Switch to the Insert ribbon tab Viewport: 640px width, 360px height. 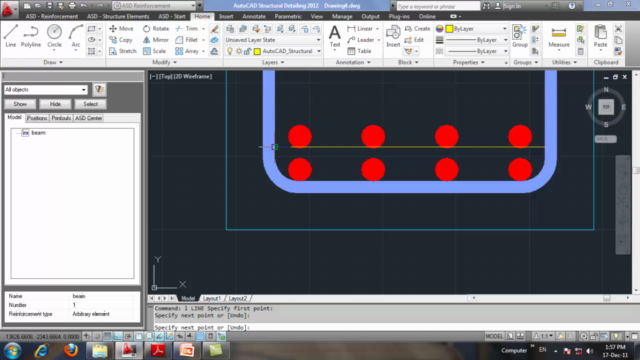pyautogui.click(x=226, y=16)
